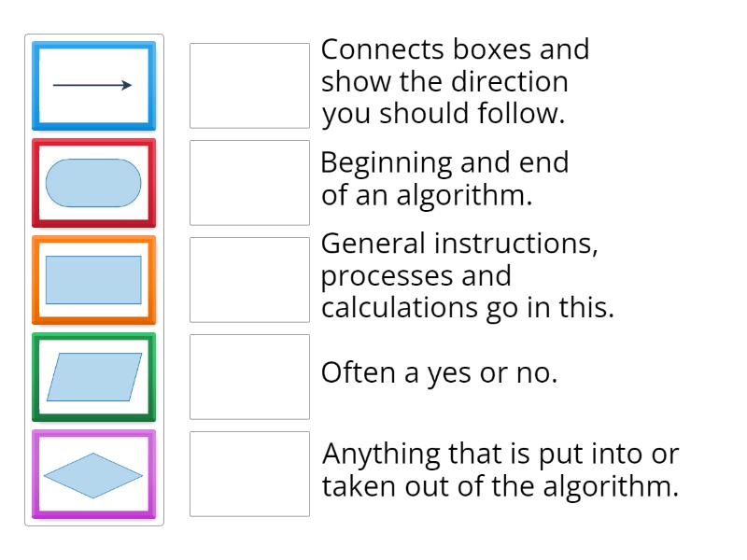This screenshot has width=747, height=560.
Task: Select the answer slot beside 'Connects boxes' clue
Action: pyautogui.click(x=248, y=82)
